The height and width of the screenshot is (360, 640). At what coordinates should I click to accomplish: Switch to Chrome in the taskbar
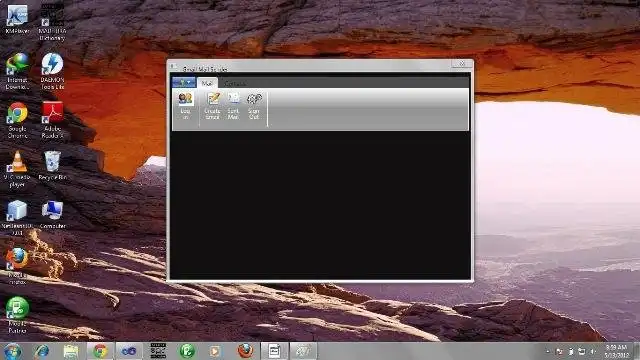point(100,351)
